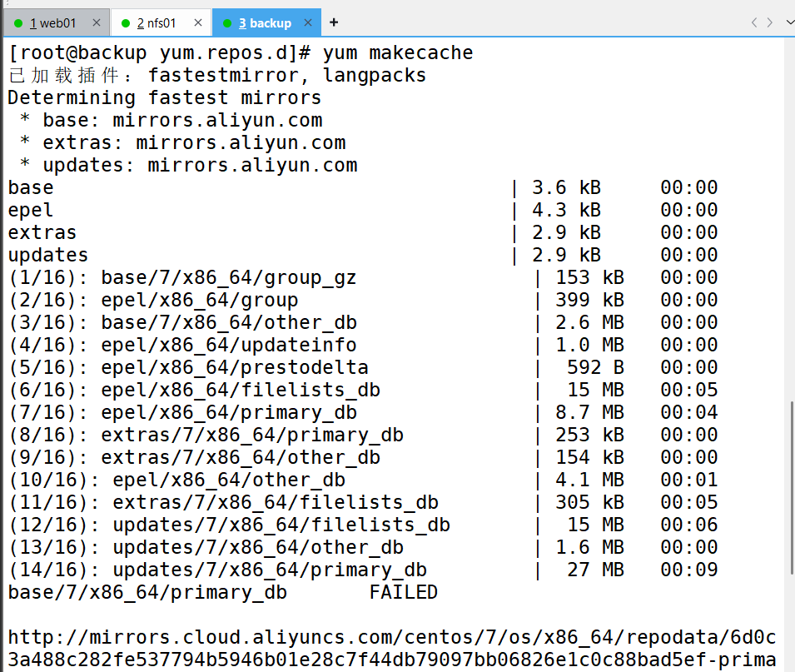
Task: Select the 3 backup session tab
Action: point(266,23)
